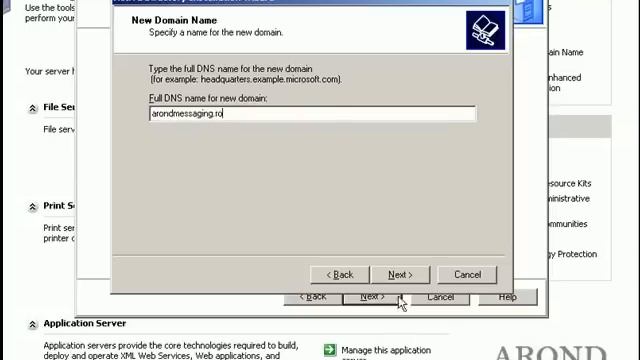Collapse the Application Server section chevron

click(x=32, y=324)
